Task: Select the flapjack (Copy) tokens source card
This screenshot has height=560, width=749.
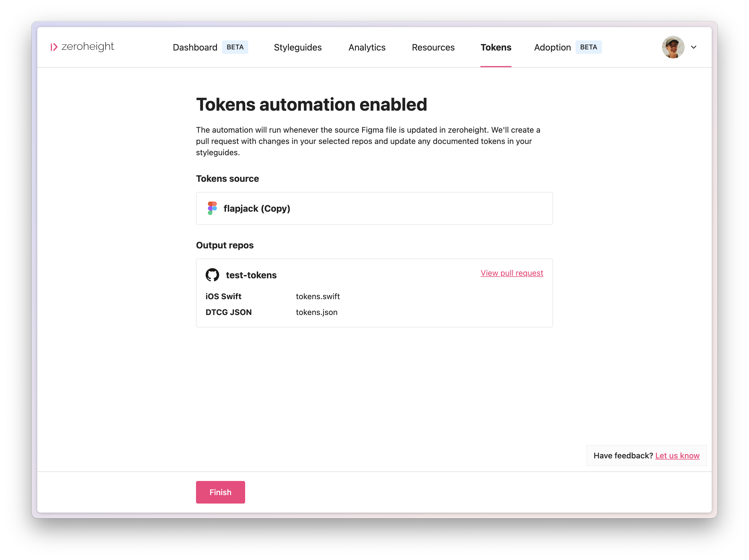Action: [x=374, y=208]
